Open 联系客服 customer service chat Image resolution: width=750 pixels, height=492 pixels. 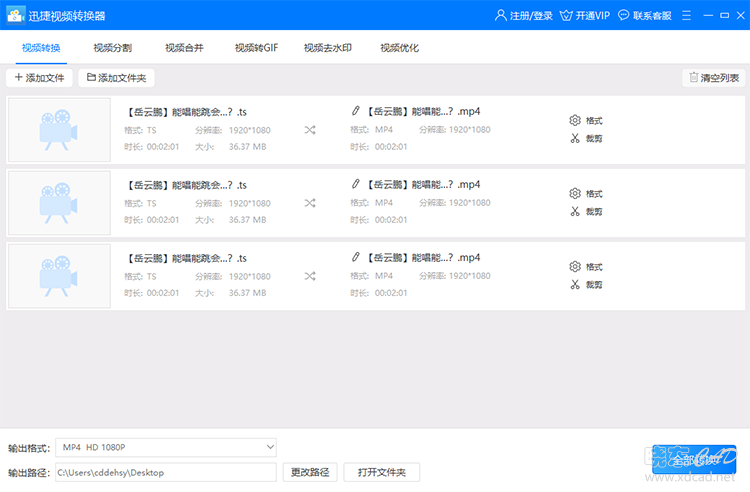pos(644,15)
